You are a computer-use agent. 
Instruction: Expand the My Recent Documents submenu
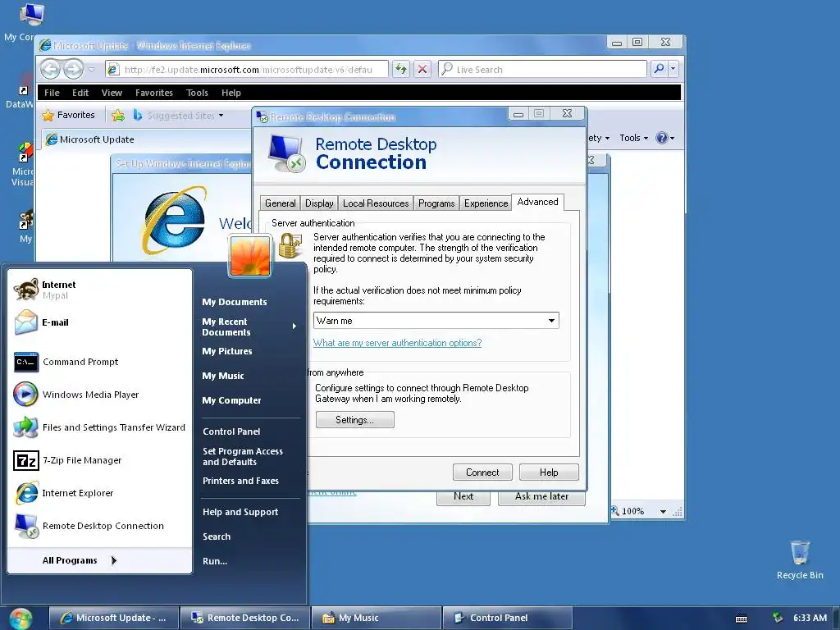pos(294,326)
